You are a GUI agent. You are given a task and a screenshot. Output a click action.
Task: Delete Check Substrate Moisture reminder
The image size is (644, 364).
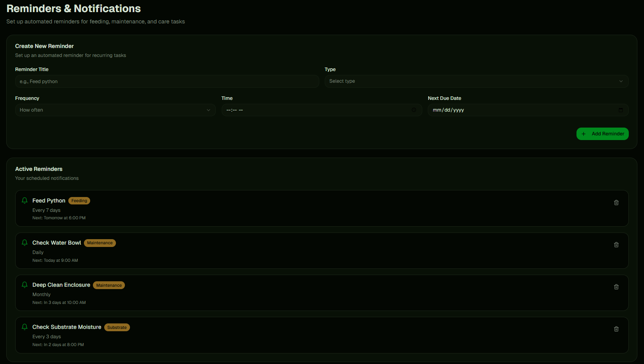pyautogui.click(x=616, y=329)
